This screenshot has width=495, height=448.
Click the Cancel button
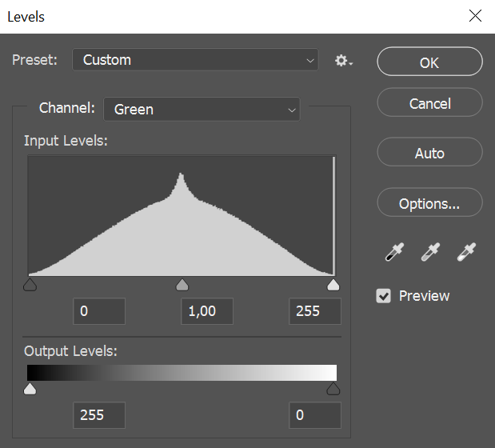(429, 102)
